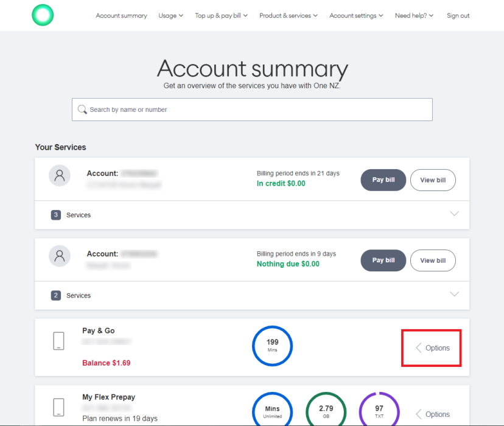Click the 'My Flex Prepay' service title
Image resolution: width=504 pixels, height=426 pixels.
pos(108,397)
